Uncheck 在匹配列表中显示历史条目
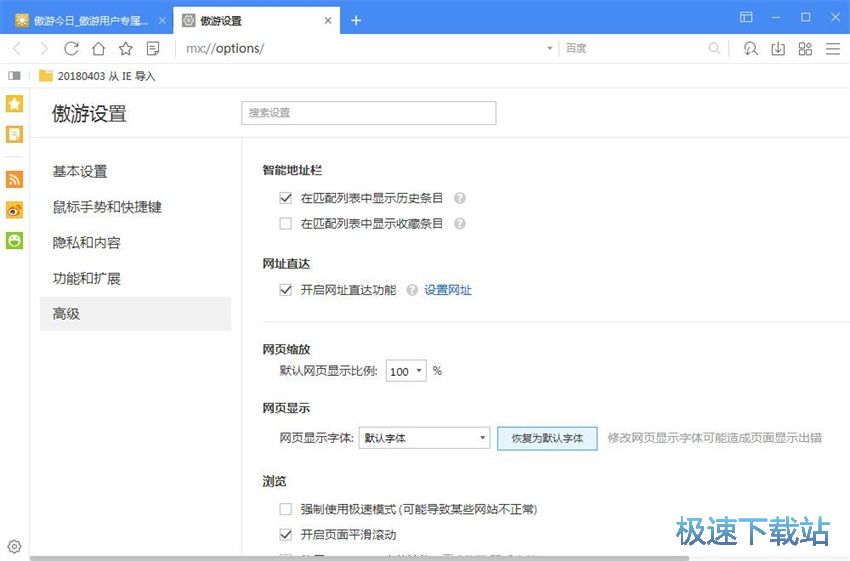 point(286,198)
